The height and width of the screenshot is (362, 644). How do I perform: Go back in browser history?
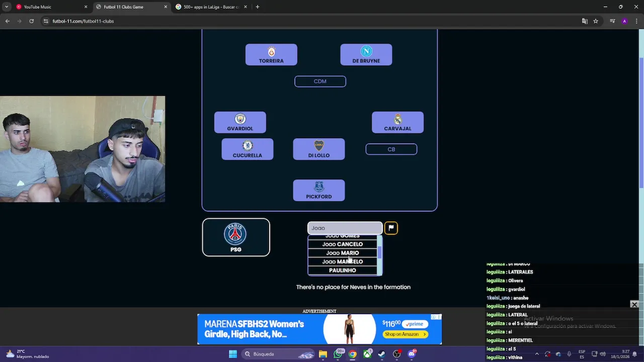tap(8, 21)
